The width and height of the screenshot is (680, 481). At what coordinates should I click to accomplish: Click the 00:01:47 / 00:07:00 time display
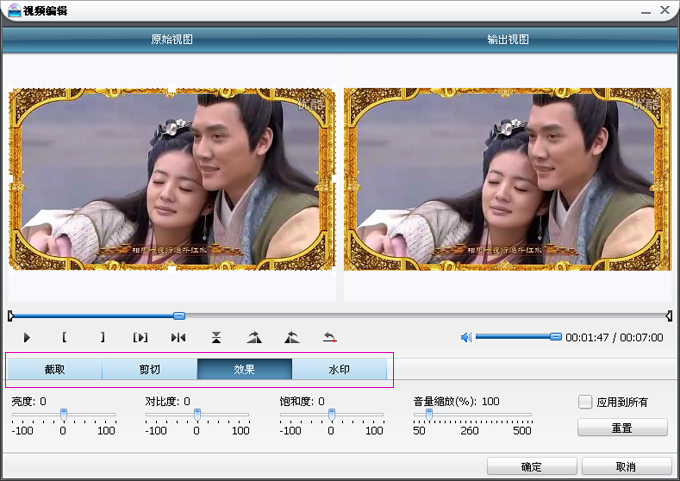(x=614, y=337)
